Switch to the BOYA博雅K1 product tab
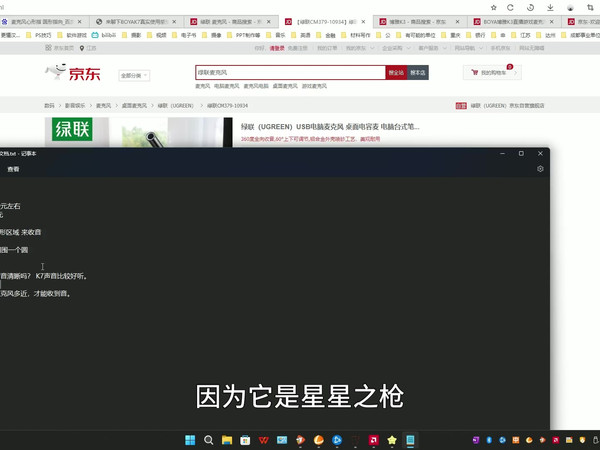Screen dimensions: 600x450 (514, 22)
